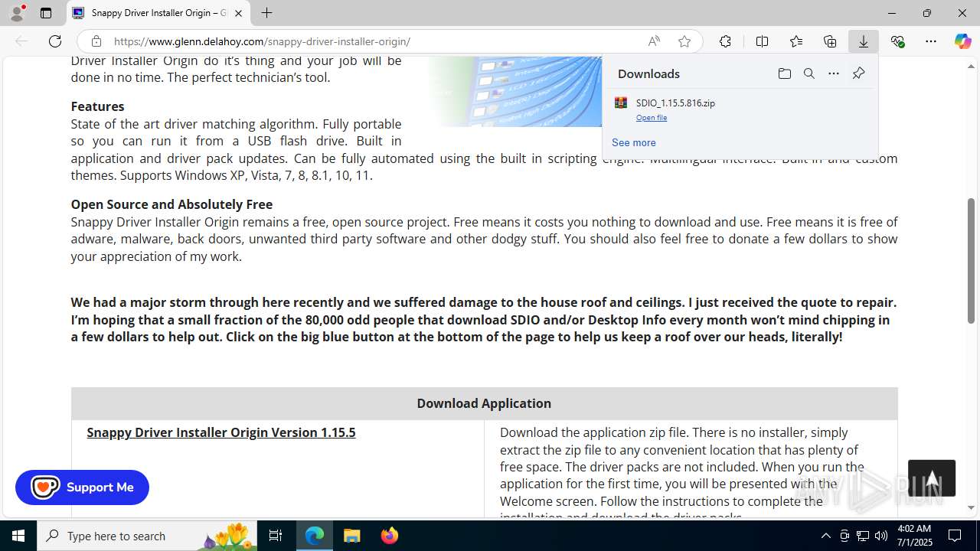Viewport: 980px width, 551px height.
Task: Open the Windows Start menu
Action: 18,536
